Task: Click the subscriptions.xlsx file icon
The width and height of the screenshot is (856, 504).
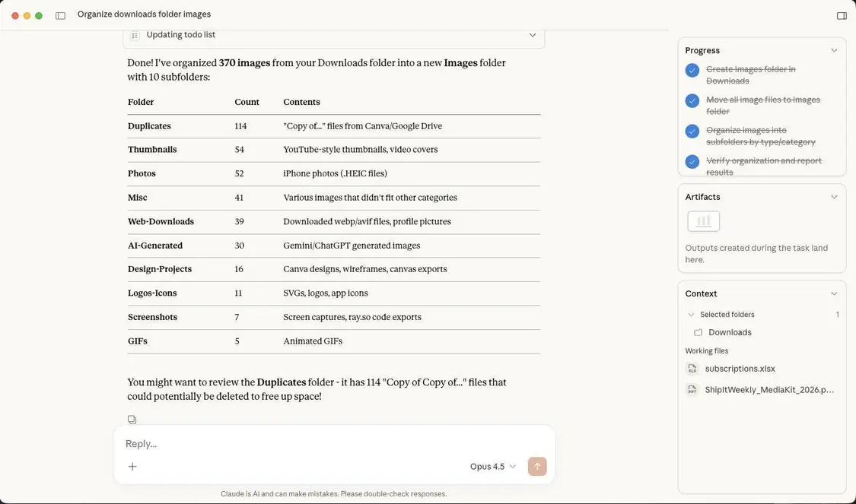Action: (x=692, y=369)
